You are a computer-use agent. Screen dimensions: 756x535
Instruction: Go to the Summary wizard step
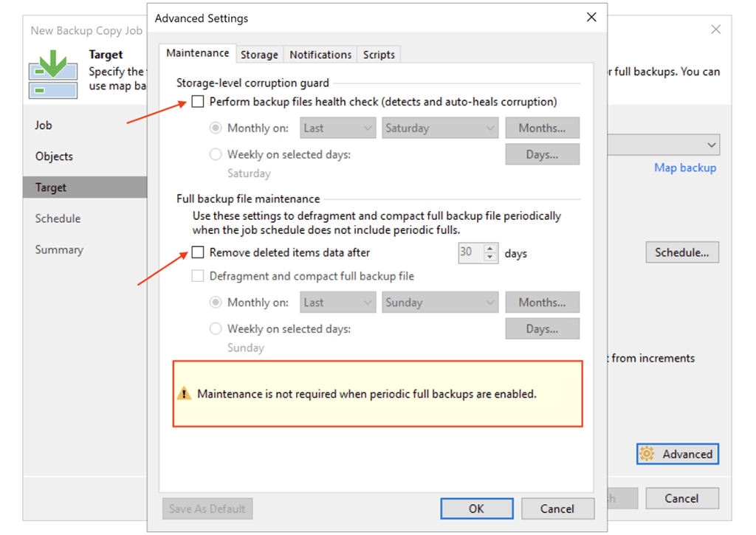click(x=59, y=249)
